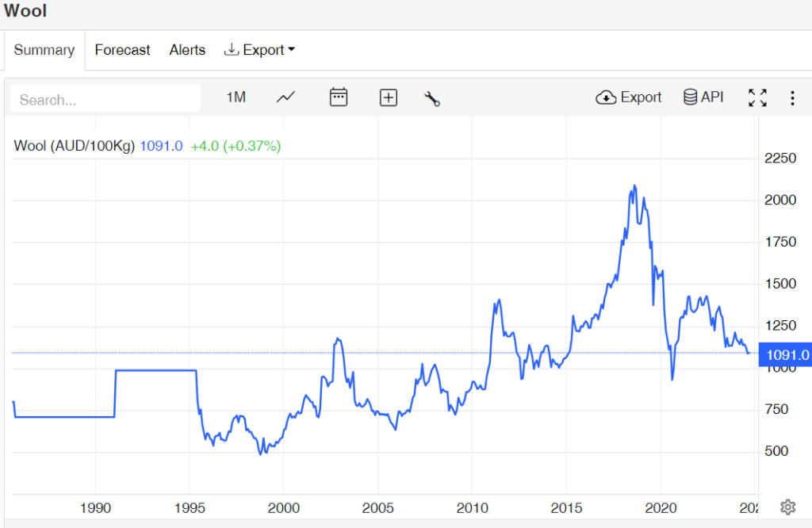Click the cloud Export button
812x528 pixels.
click(x=629, y=98)
